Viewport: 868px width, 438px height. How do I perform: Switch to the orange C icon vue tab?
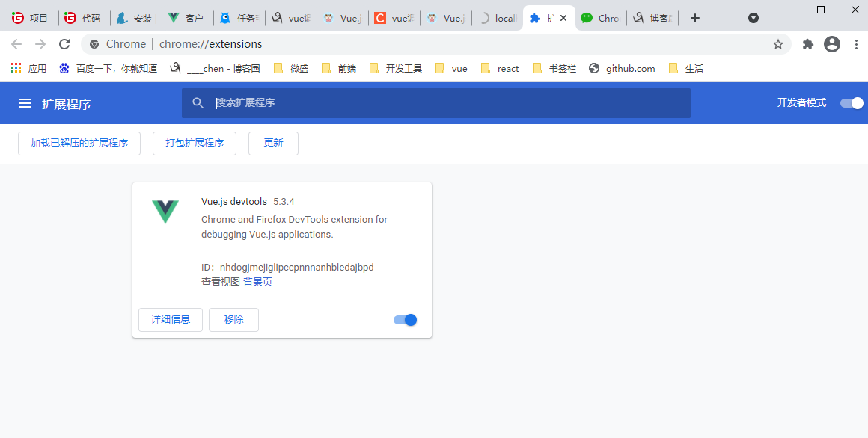394,18
